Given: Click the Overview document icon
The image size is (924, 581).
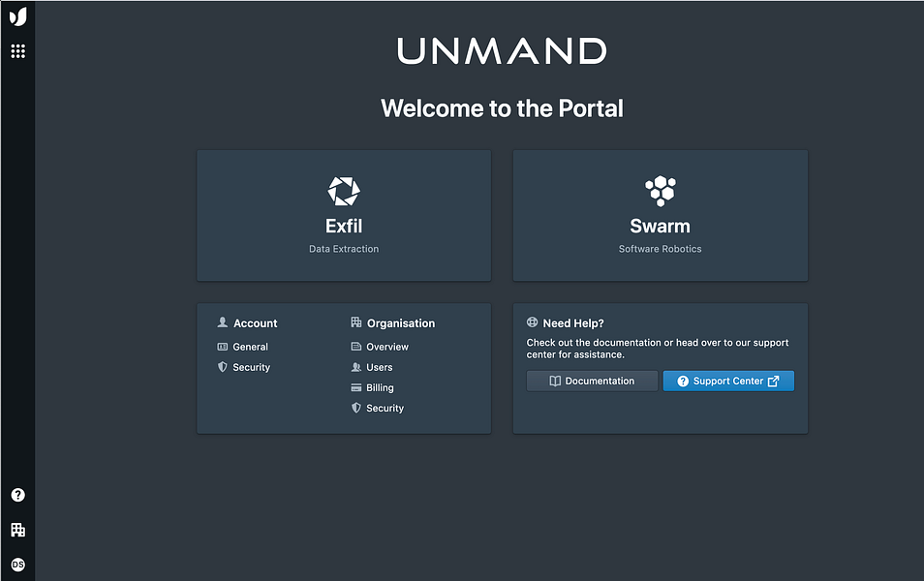Looking at the screenshot, I should pos(355,347).
